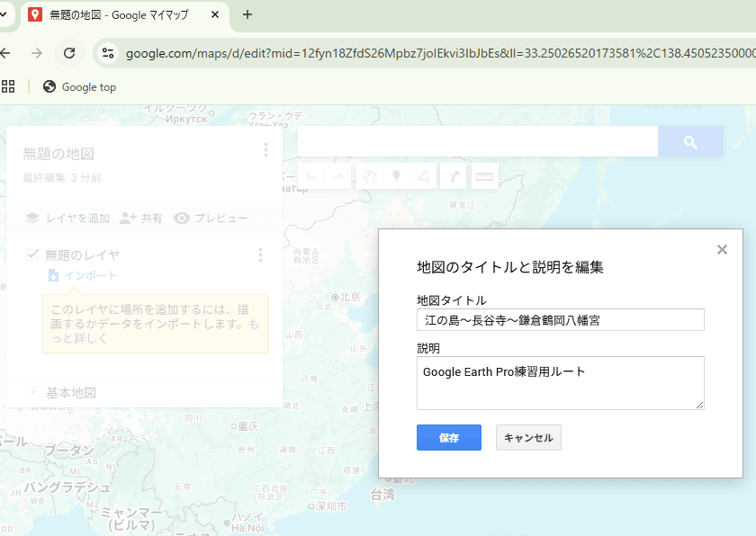Select the draw line tool
The height and width of the screenshot is (536, 756).
point(423,177)
